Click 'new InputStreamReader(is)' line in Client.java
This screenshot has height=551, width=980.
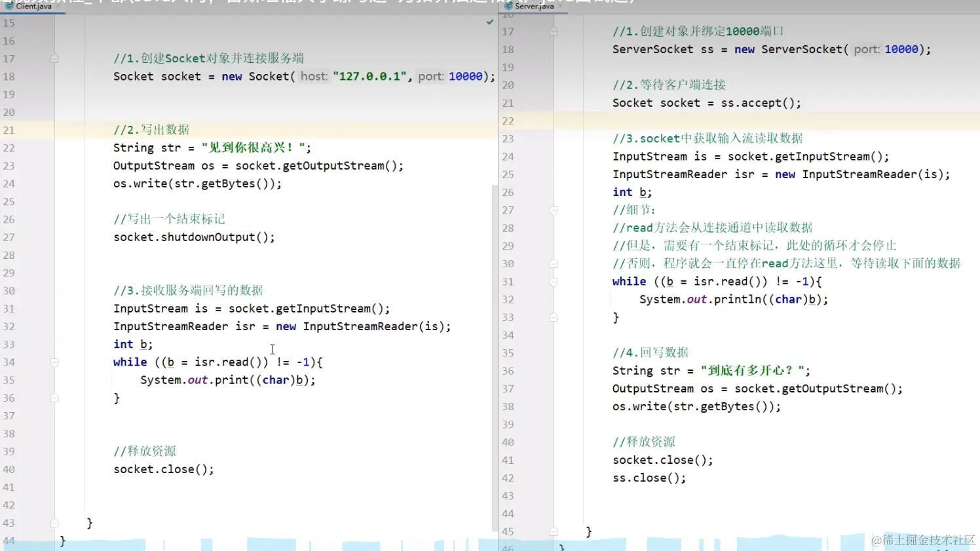coord(282,326)
